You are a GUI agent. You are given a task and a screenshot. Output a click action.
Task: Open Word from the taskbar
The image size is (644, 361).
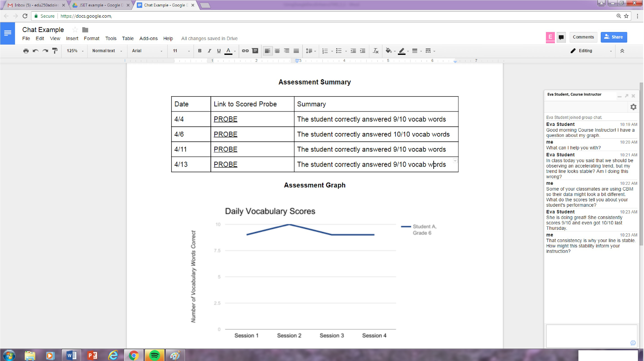72,355
